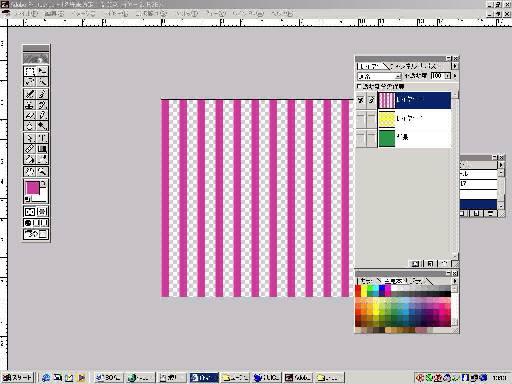Open the File menu
The width and height of the screenshot is (512, 384).
[x=26, y=14]
